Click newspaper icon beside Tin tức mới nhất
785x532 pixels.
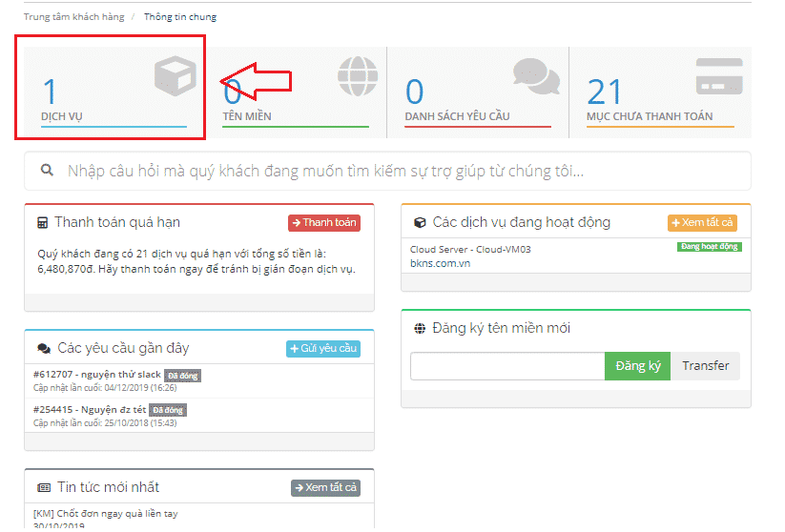pos(44,487)
